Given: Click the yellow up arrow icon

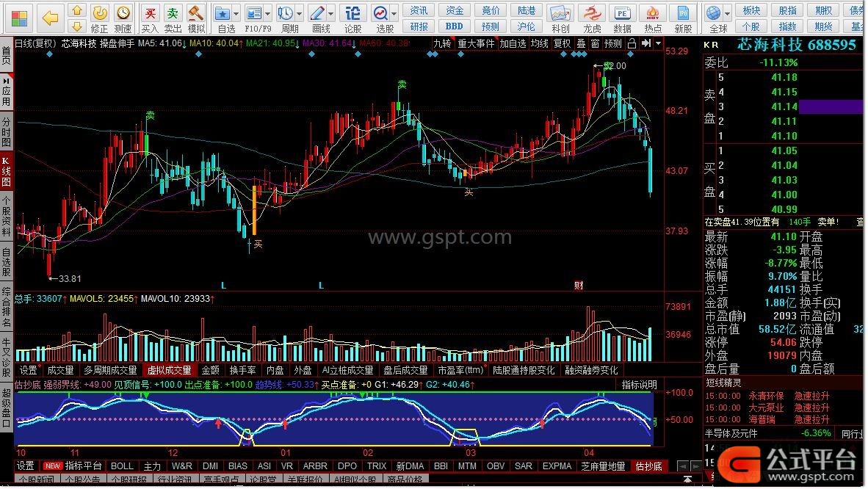Looking at the screenshot, I should [78, 10].
